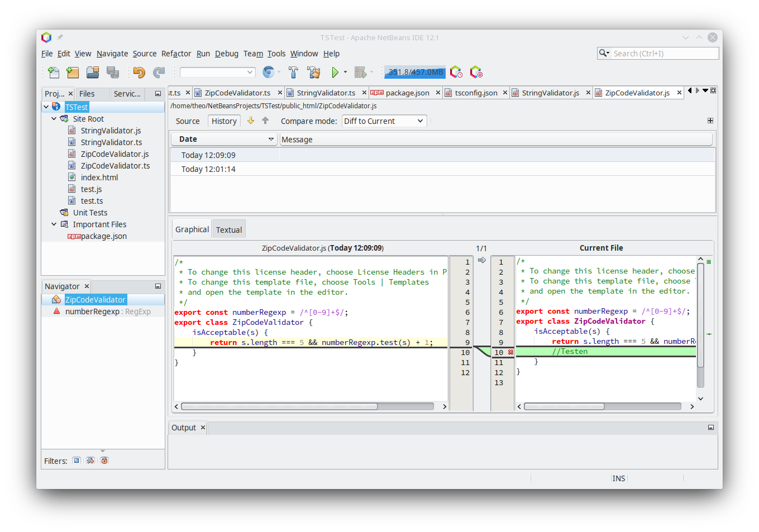Viewport: 759px width, 532px height.
Task: Click the replace arrow icon in diff
Action: click(482, 260)
